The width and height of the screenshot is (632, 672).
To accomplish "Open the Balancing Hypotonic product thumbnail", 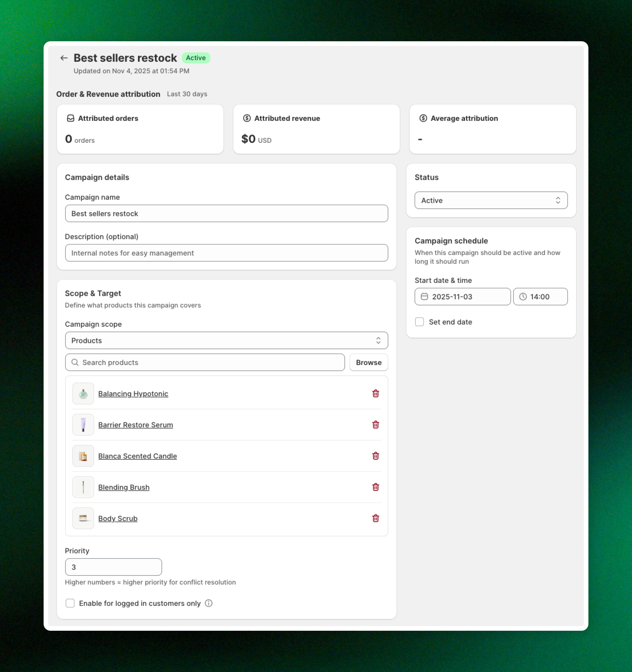I will coord(83,394).
